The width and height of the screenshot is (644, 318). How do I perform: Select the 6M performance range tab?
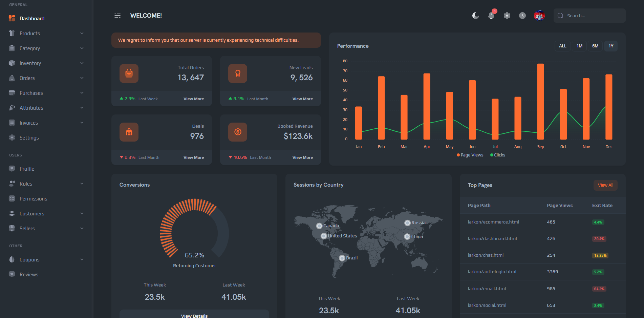click(595, 46)
